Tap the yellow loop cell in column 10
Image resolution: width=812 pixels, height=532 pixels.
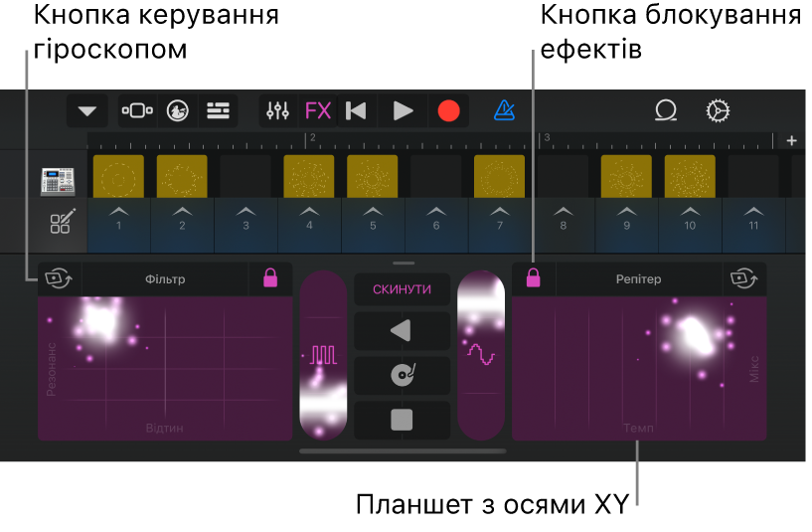[x=690, y=176]
